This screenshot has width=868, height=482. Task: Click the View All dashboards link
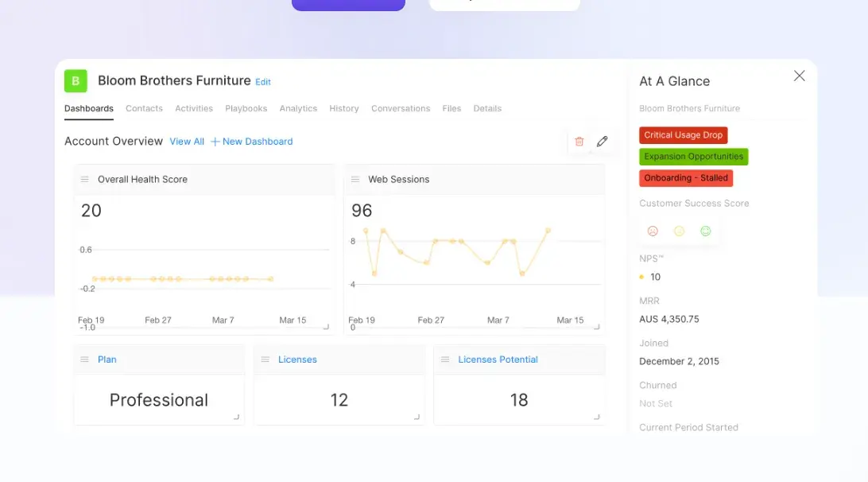[187, 142]
